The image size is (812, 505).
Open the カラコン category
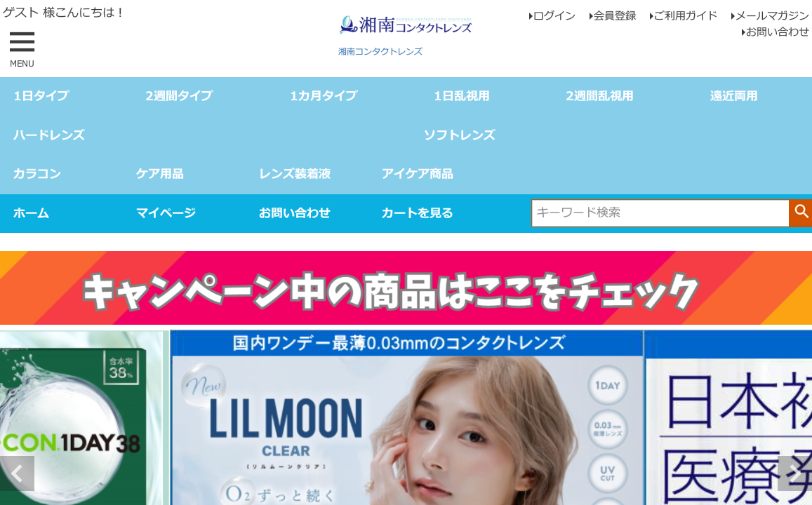pyautogui.click(x=36, y=175)
